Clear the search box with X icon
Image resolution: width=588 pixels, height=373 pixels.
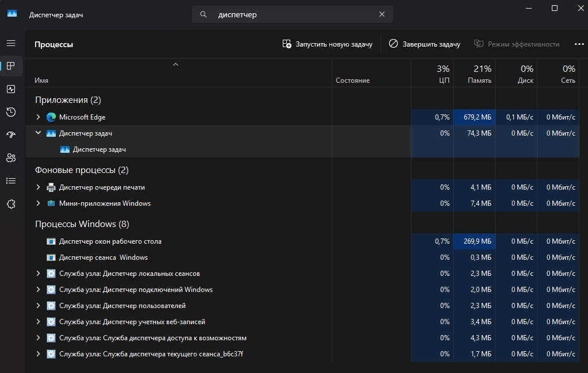382,15
